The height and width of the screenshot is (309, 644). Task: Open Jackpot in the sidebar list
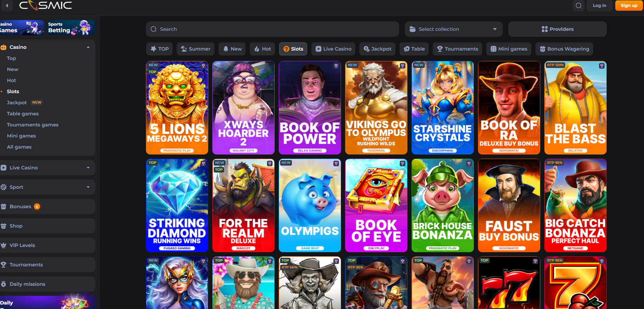[17, 103]
